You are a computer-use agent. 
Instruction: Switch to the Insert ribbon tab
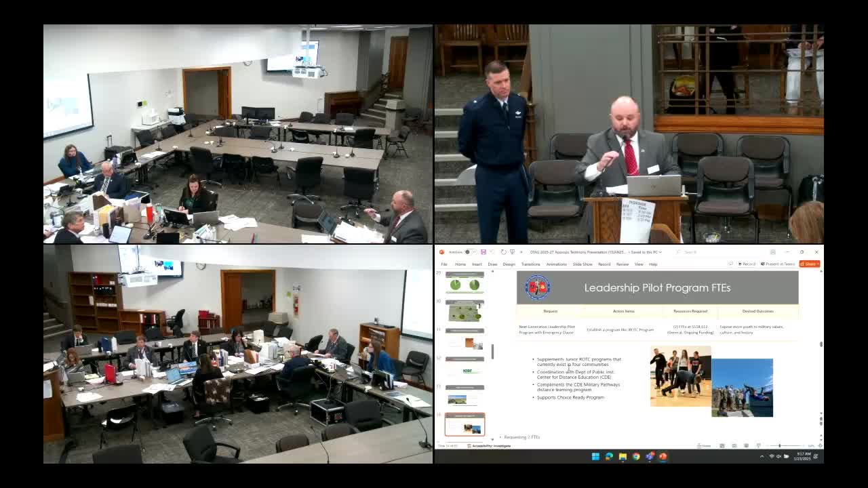pos(477,264)
